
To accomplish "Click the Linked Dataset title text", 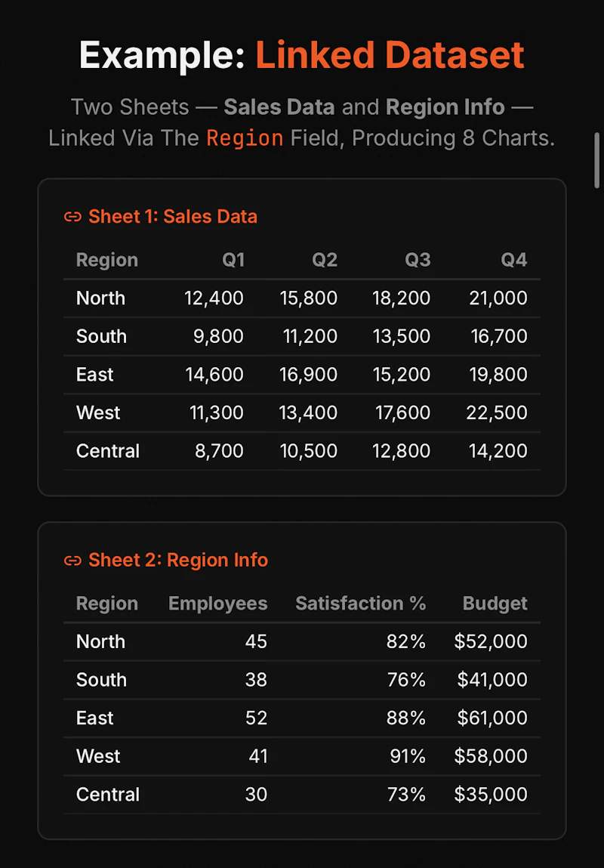I will tap(390, 54).
